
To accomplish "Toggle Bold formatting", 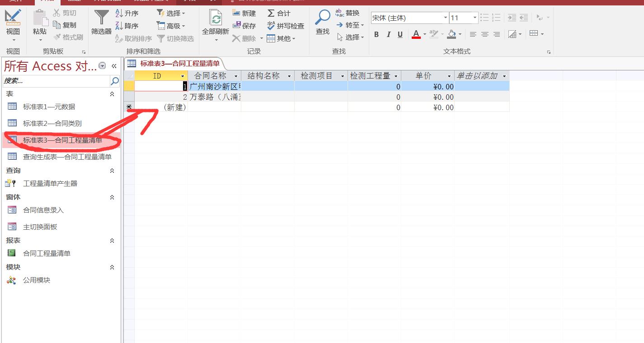I will coord(376,34).
